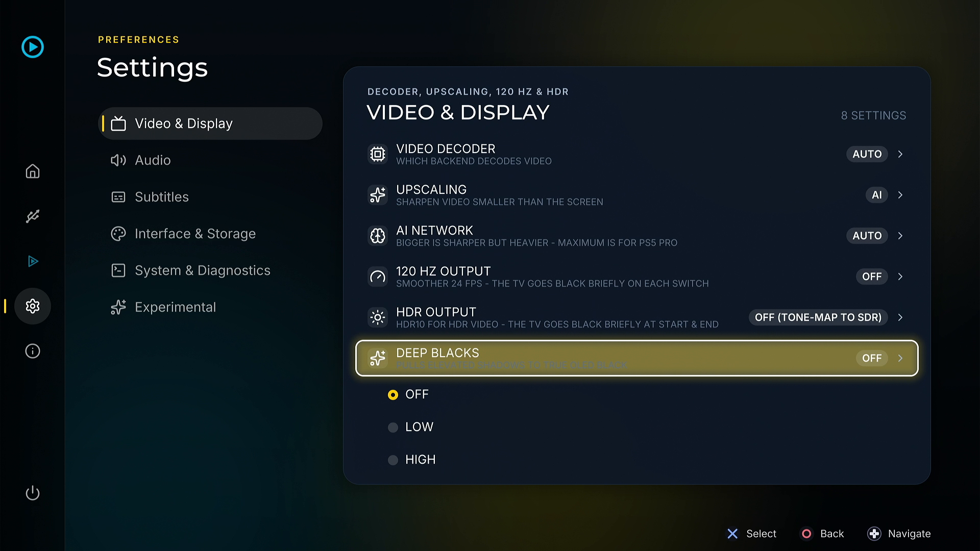Click the Deep Blacks OFF badge
The height and width of the screenshot is (551, 980).
872,358
